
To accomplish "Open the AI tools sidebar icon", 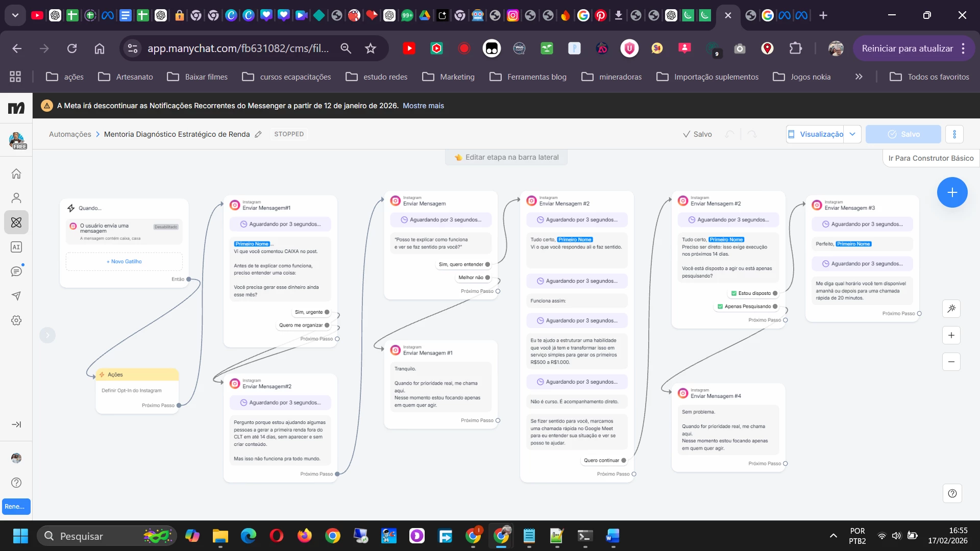I will [x=16, y=247].
